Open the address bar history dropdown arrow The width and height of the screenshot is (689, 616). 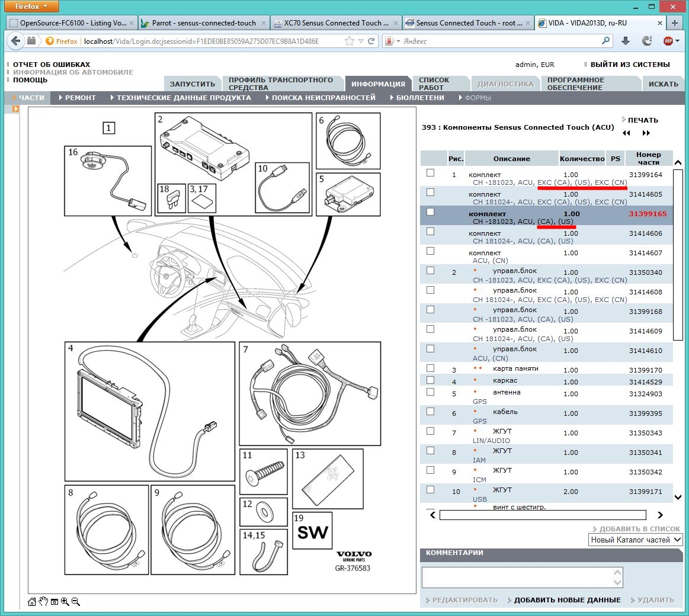[x=361, y=41]
